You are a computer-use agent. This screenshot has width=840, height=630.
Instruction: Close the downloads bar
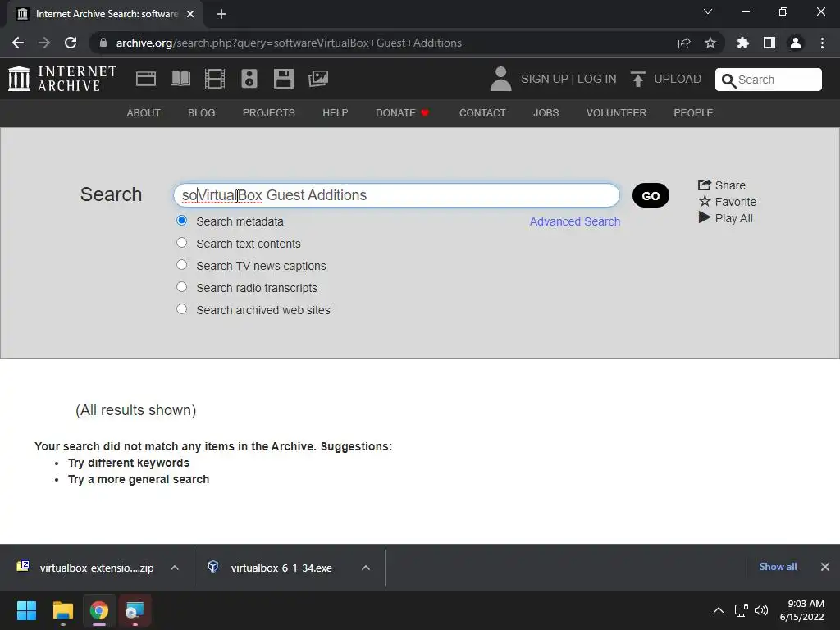(x=825, y=567)
